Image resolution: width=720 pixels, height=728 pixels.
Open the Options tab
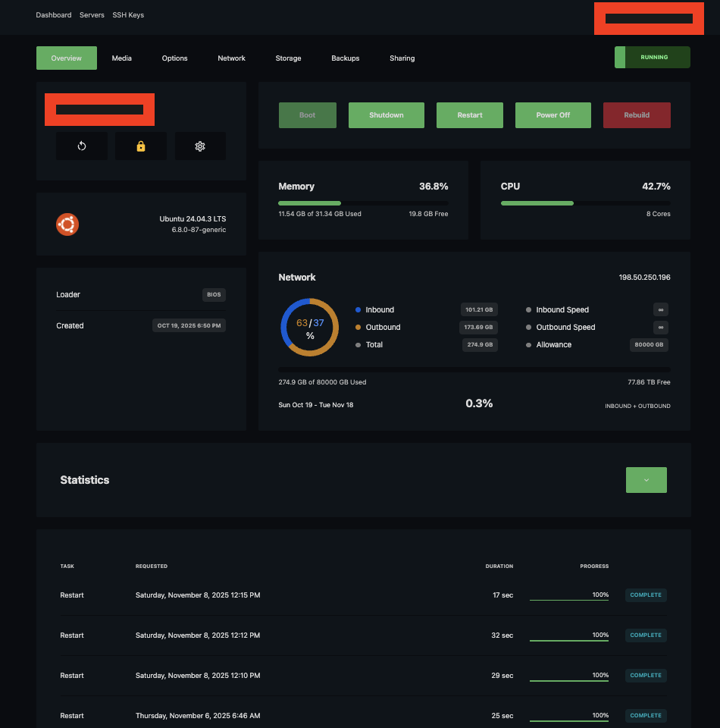pyautogui.click(x=174, y=58)
